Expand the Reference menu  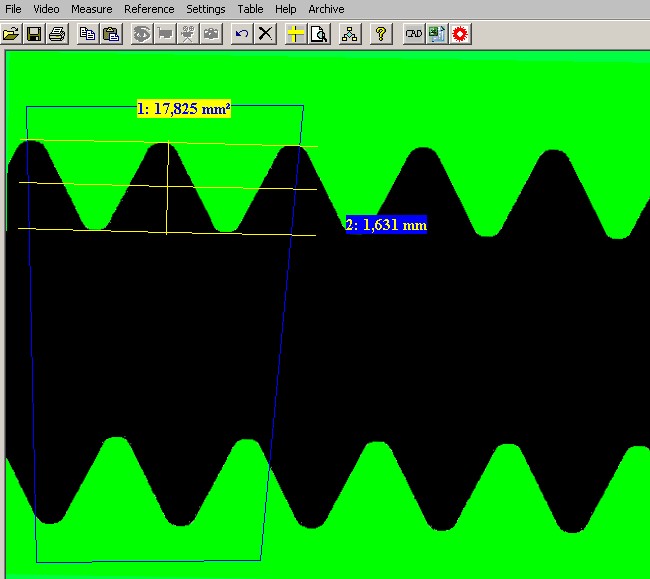pyautogui.click(x=149, y=9)
